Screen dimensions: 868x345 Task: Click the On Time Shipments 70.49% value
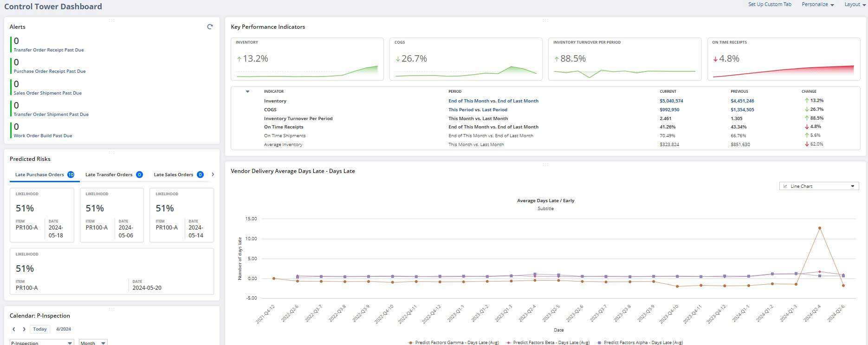point(667,136)
